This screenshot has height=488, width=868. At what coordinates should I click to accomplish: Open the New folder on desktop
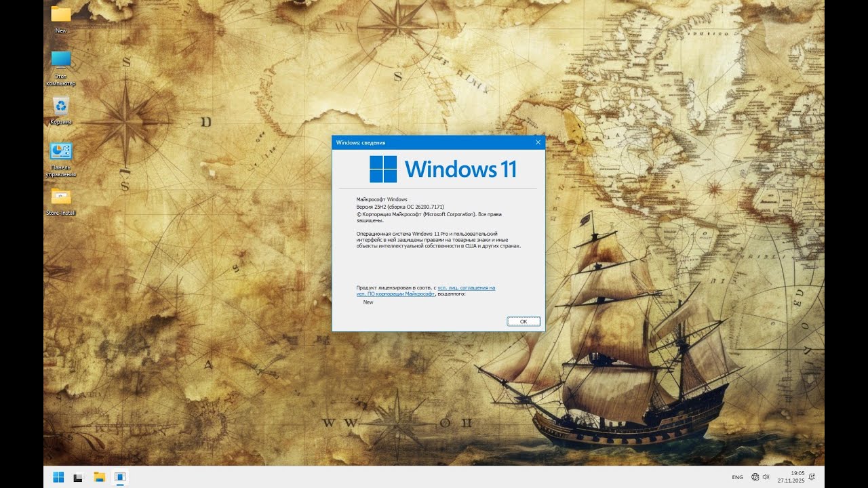pyautogui.click(x=61, y=18)
